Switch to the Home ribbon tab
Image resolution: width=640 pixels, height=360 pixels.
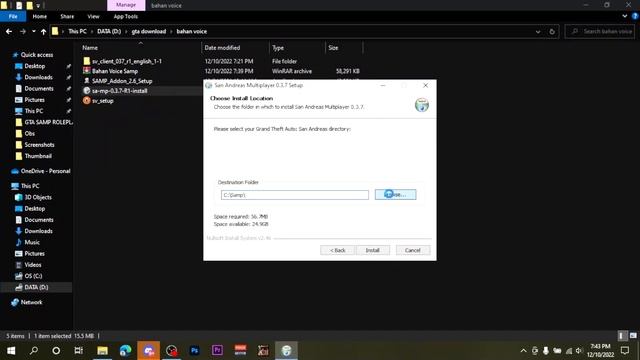tap(40, 16)
